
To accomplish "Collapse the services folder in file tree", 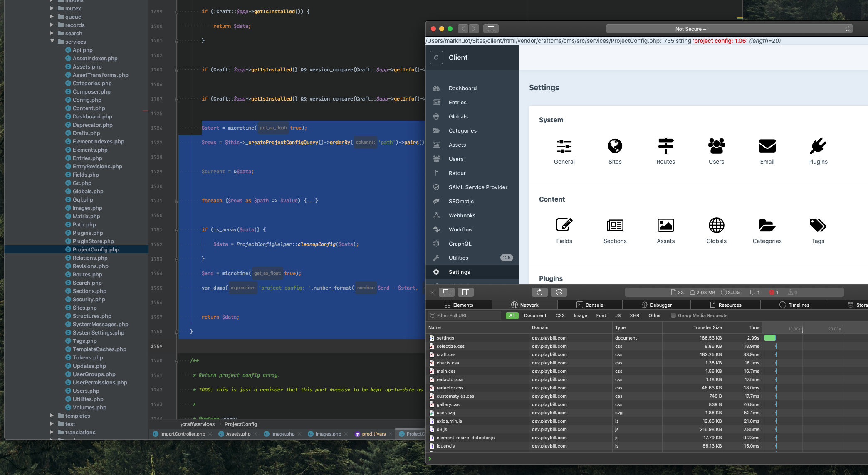I will 52,42.
